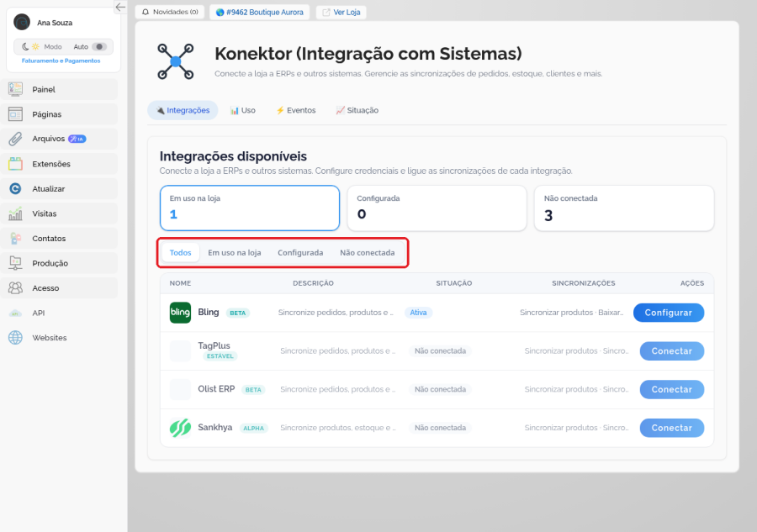This screenshot has height=532, width=757.
Task: Open the Extensões sidebar icon
Action: tap(15, 164)
